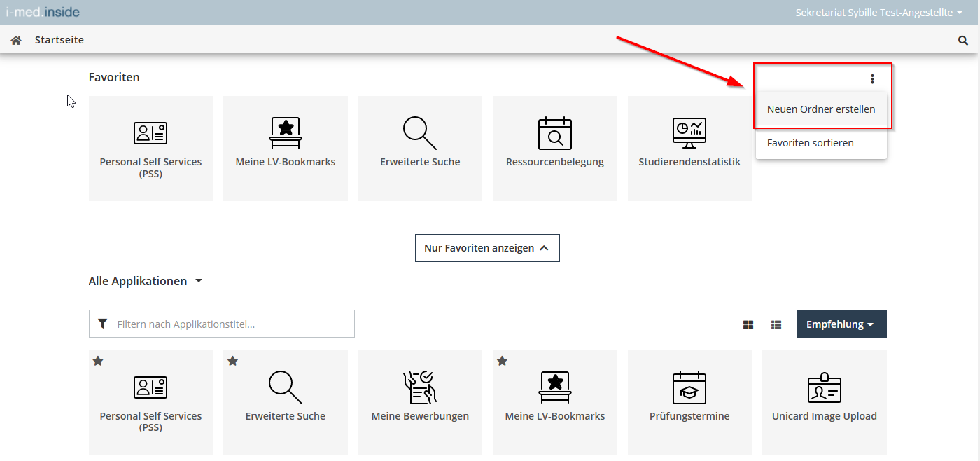Open the Unicard Image Upload tile
Viewport: 980px width, 461px height.
(825, 403)
